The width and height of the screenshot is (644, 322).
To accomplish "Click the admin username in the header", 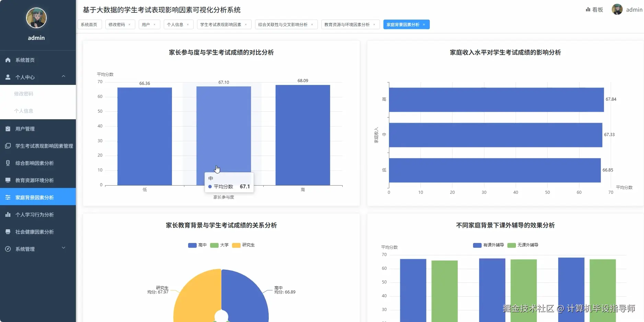I will tap(634, 10).
